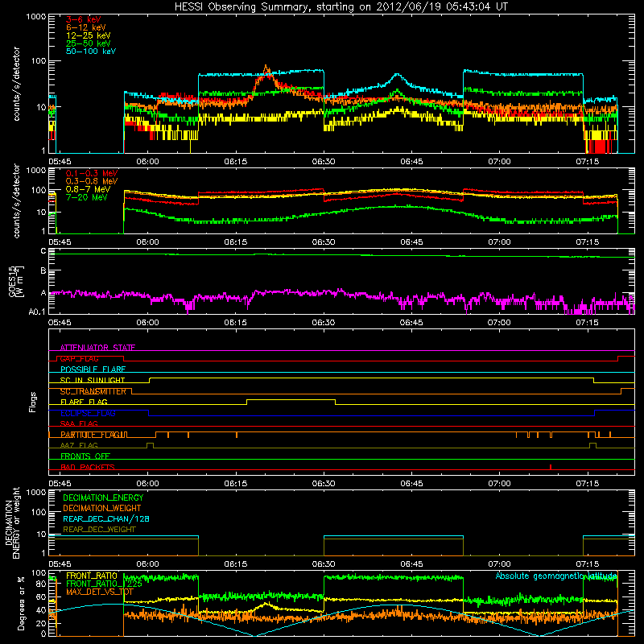Screen dimensions: 644x644
Task: Click the A0.1 tick label in GOES panel
Action: click(x=37, y=312)
